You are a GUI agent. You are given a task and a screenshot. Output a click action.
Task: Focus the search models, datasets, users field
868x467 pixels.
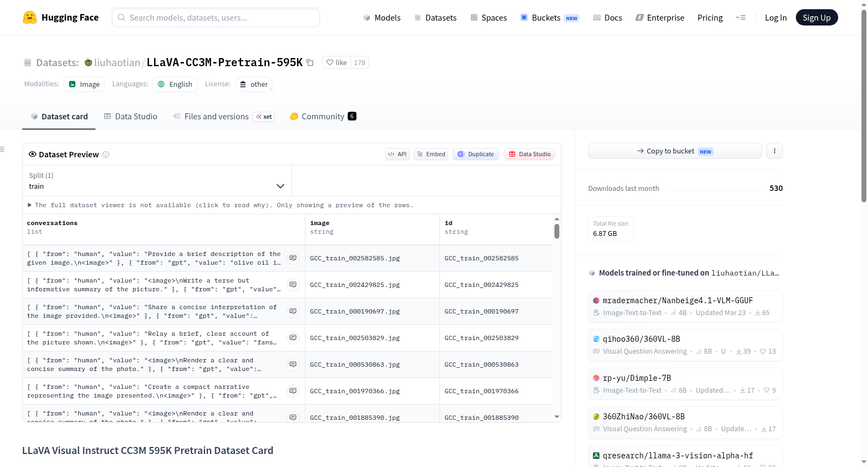pyautogui.click(x=216, y=17)
